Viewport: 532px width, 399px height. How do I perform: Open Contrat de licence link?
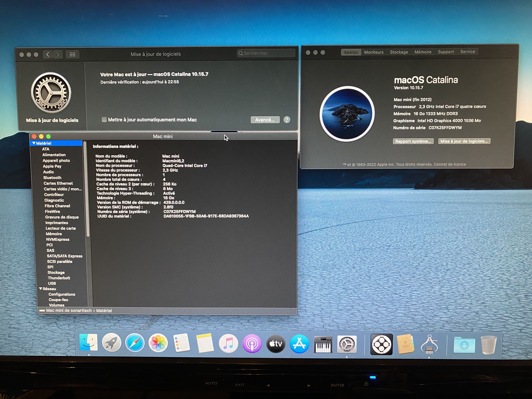click(x=450, y=164)
